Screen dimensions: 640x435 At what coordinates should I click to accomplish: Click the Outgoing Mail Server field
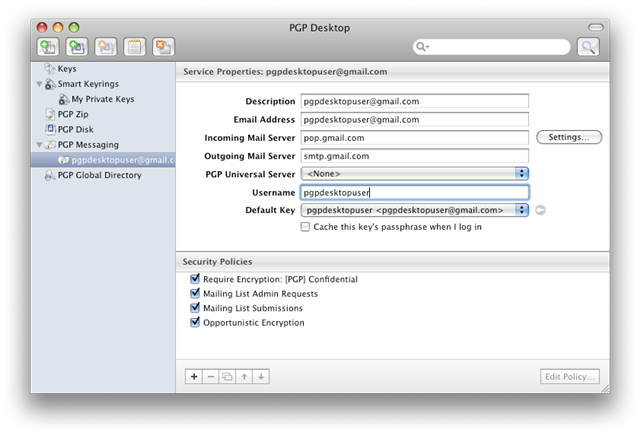point(415,156)
